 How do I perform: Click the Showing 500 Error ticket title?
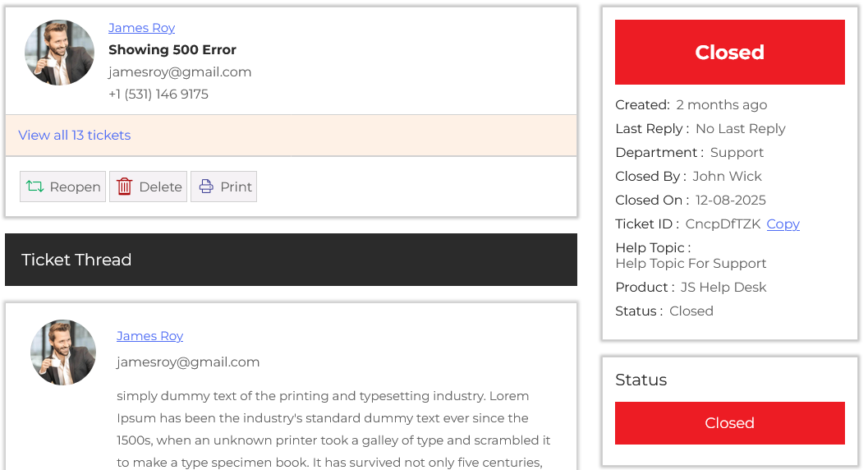tap(172, 50)
